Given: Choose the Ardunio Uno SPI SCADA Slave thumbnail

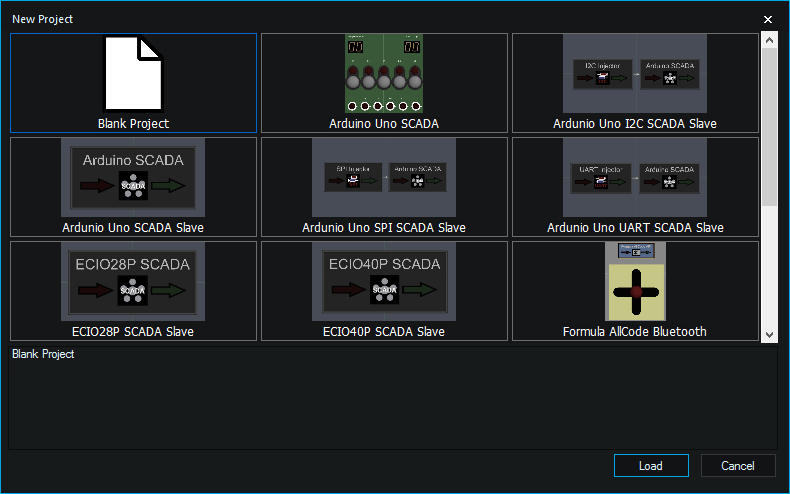Looking at the screenshot, I should (x=384, y=177).
